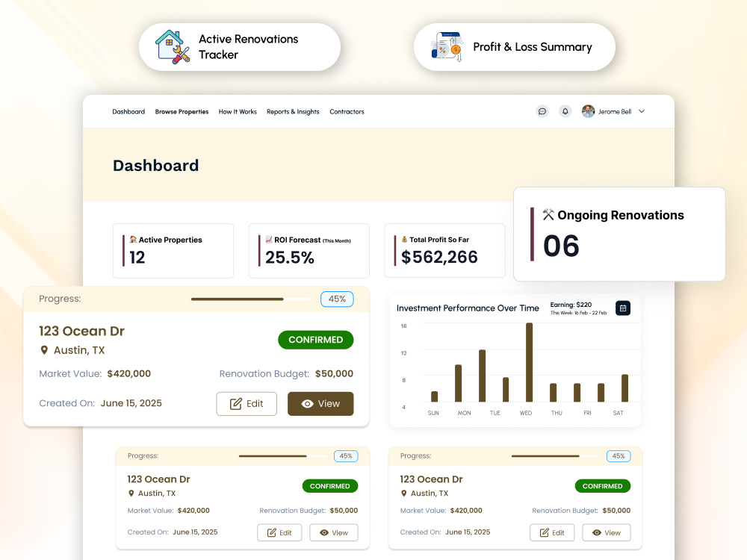
Task: Go to the Contractors page
Action: 347,112
